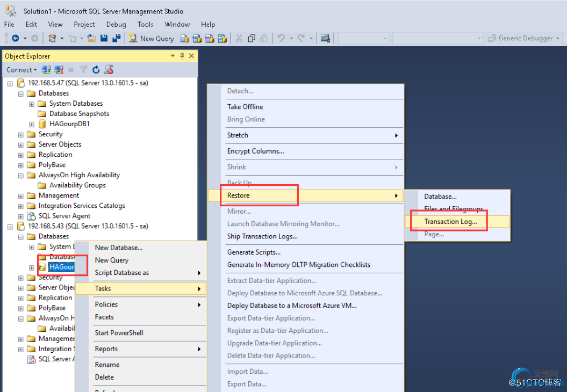Click Start PowerShell in context menu
The image size is (567, 392).
(141, 333)
